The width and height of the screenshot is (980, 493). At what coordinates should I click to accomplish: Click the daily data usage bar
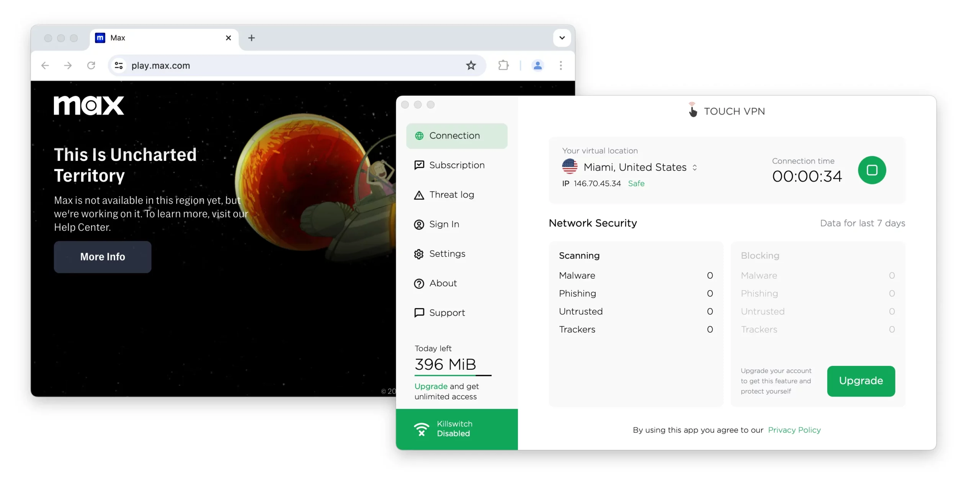[x=453, y=375]
